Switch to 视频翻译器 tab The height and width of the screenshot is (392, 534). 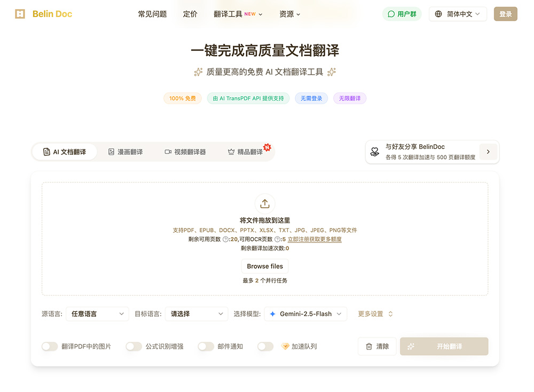click(185, 152)
